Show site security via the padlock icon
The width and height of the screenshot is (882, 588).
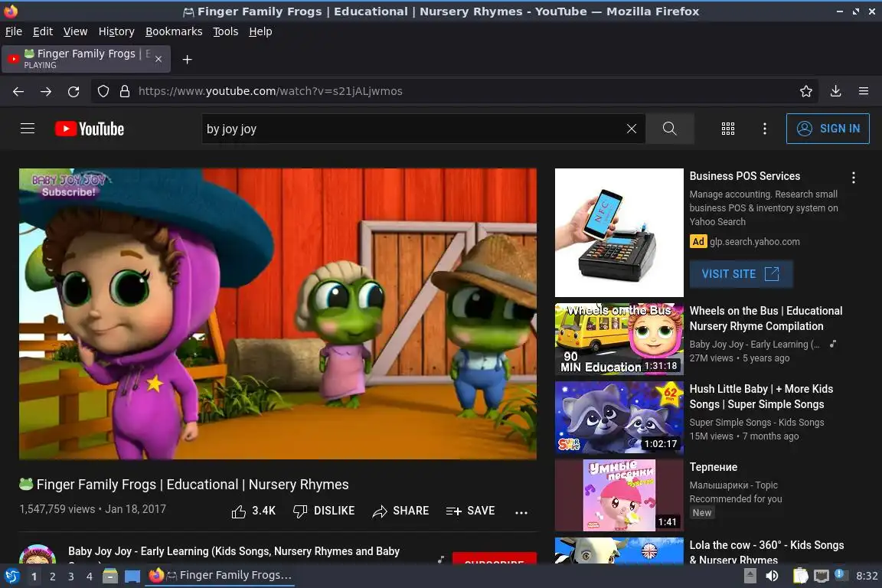coord(124,91)
